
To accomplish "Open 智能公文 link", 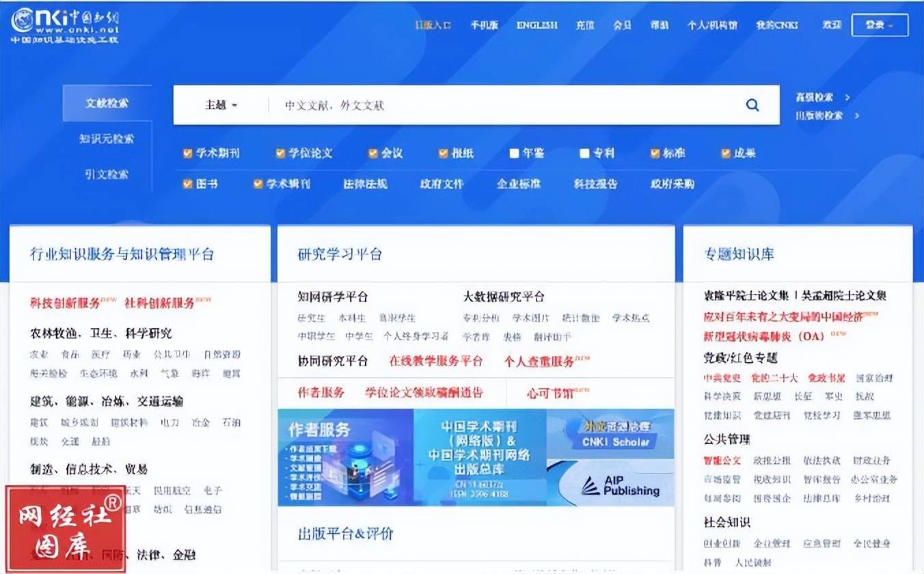I will [x=722, y=461].
